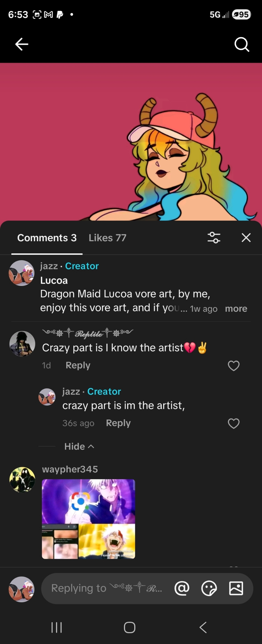Viewport: 262px width, 644px height.
Task: Switch to Likes 77 tab
Action: pos(108,238)
